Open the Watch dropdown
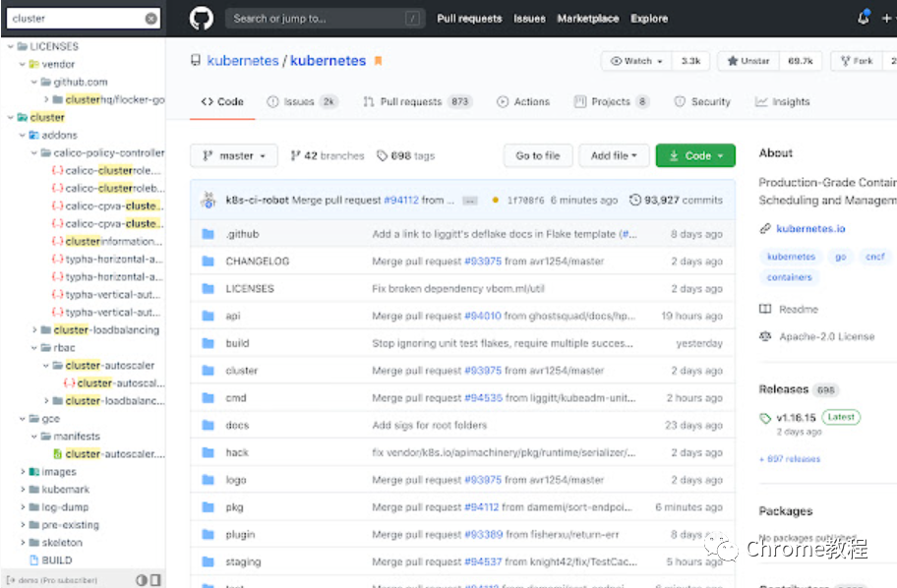Viewport: 897px width, 588px height. [636, 61]
